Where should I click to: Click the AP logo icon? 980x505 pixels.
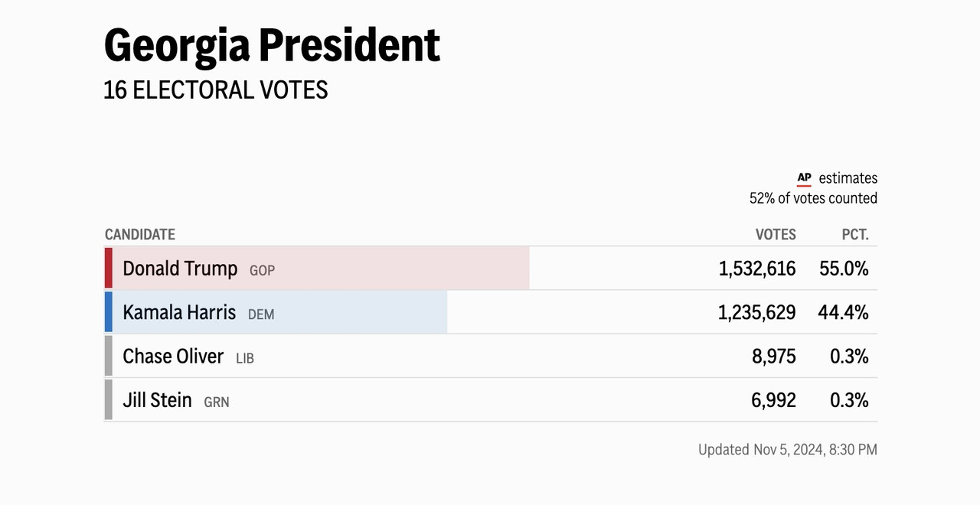(804, 179)
